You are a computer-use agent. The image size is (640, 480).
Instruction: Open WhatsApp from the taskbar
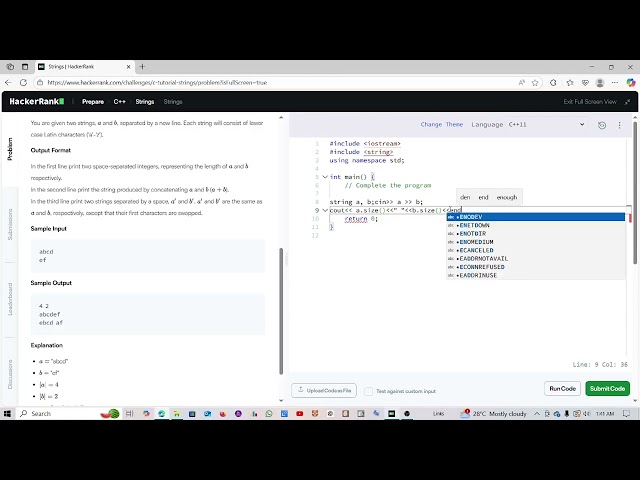[x=269, y=413]
